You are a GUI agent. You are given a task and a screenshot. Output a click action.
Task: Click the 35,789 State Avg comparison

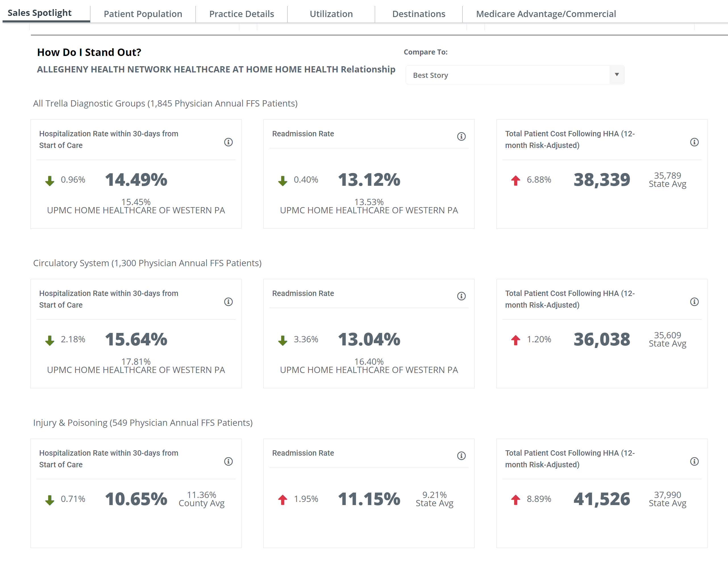point(667,180)
